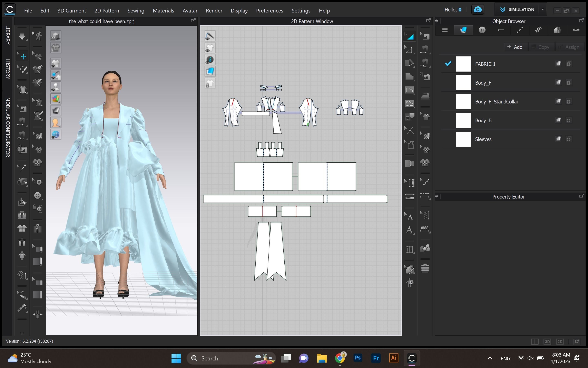Open the Avatar menu

point(190,10)
